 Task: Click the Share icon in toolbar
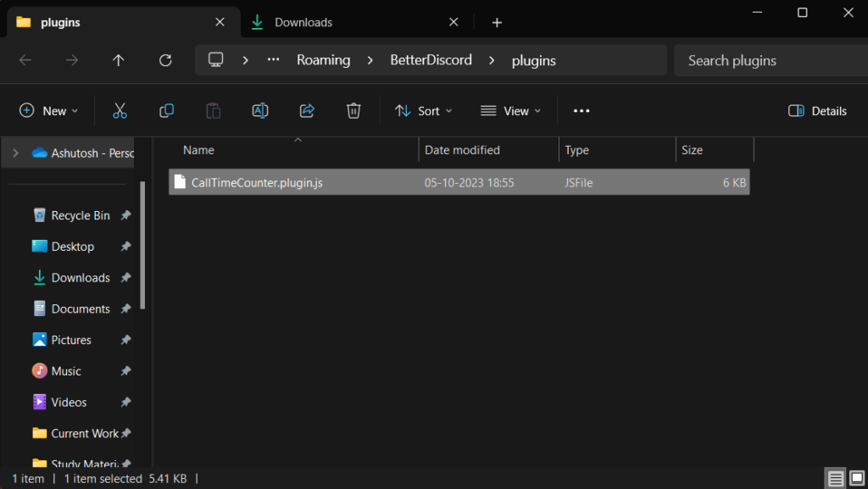click(307, 111)
